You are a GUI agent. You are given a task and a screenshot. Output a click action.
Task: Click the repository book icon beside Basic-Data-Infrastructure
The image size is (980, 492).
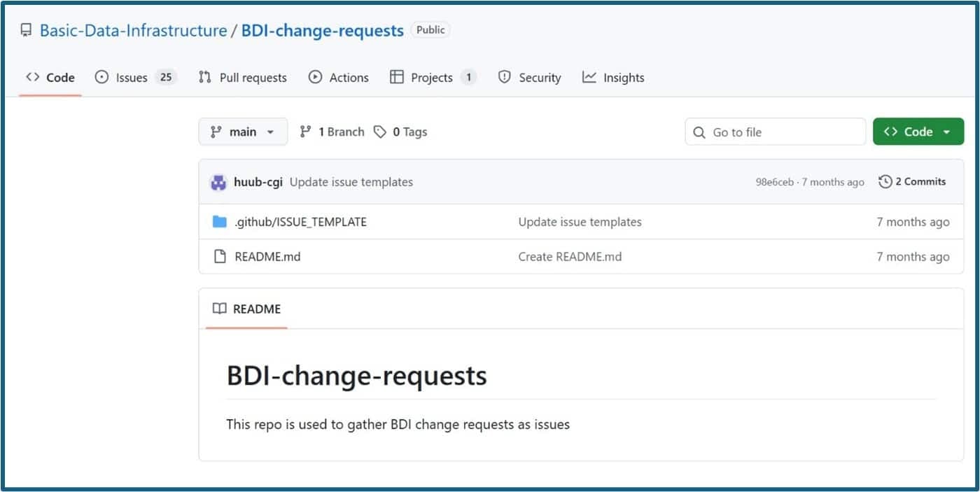[26, 31]
